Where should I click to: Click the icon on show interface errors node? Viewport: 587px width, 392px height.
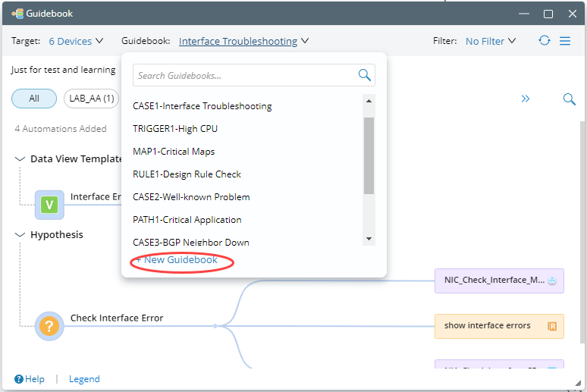[552, 326]
